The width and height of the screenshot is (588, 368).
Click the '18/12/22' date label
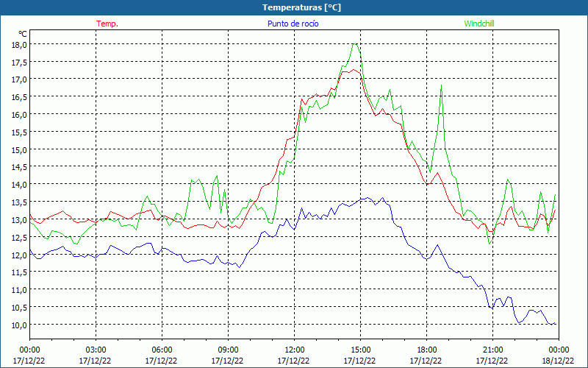[559, 361]
